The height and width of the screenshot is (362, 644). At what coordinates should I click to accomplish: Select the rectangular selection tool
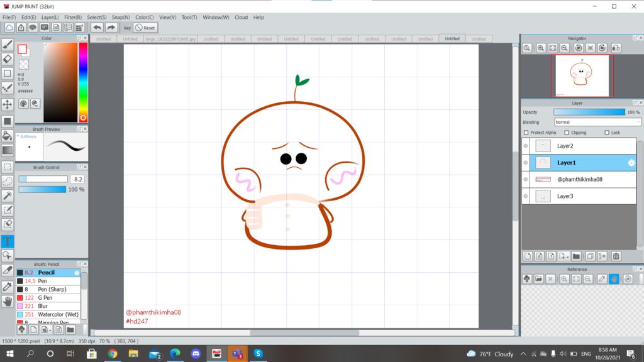8,167
